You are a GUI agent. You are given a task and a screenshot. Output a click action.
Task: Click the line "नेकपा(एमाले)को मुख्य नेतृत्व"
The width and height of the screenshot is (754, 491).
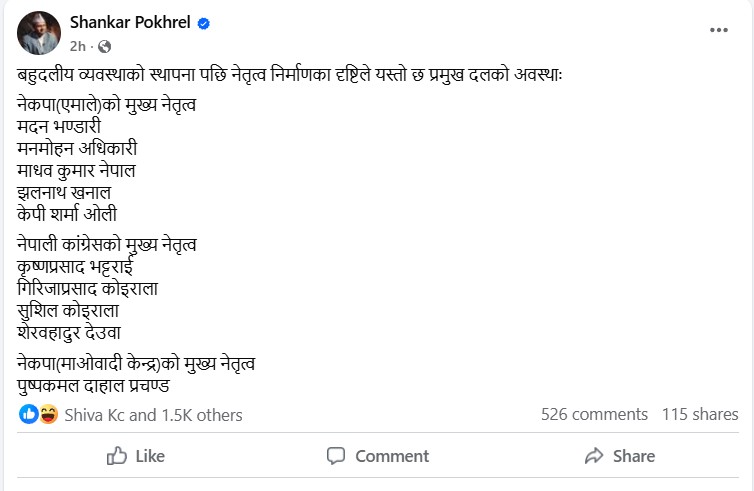click(x=107, y=104)
